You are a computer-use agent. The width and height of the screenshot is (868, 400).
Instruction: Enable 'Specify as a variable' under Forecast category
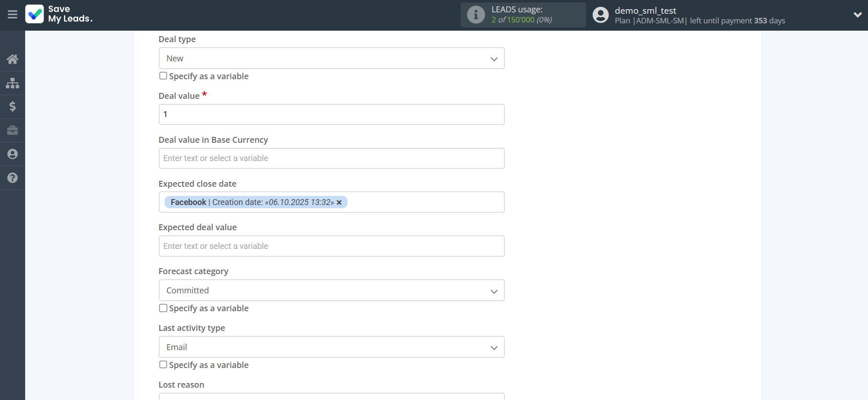pos(163,308)
